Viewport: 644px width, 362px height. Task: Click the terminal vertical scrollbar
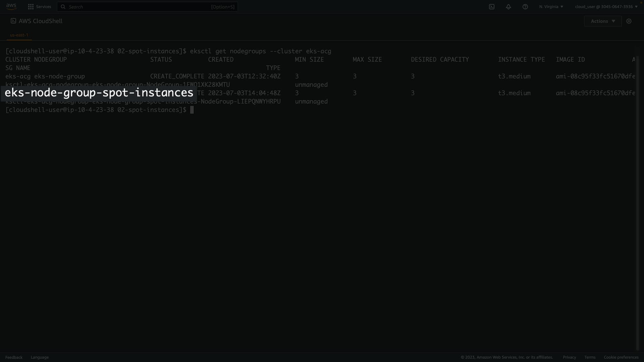click(x=638, y=201)
